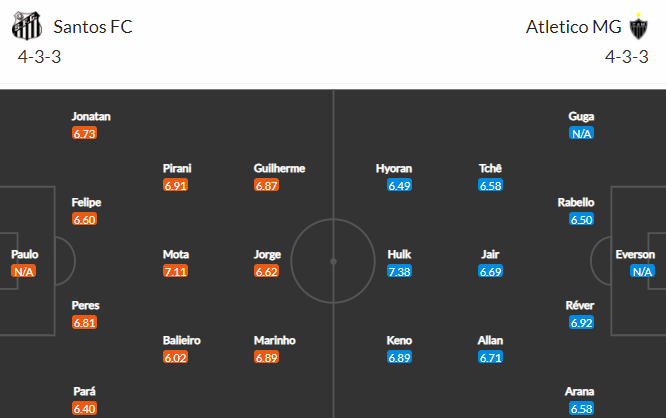Screen dimensions: 666x418
Task: Click the Atletico MG club crest
Action: click(638, 26)
